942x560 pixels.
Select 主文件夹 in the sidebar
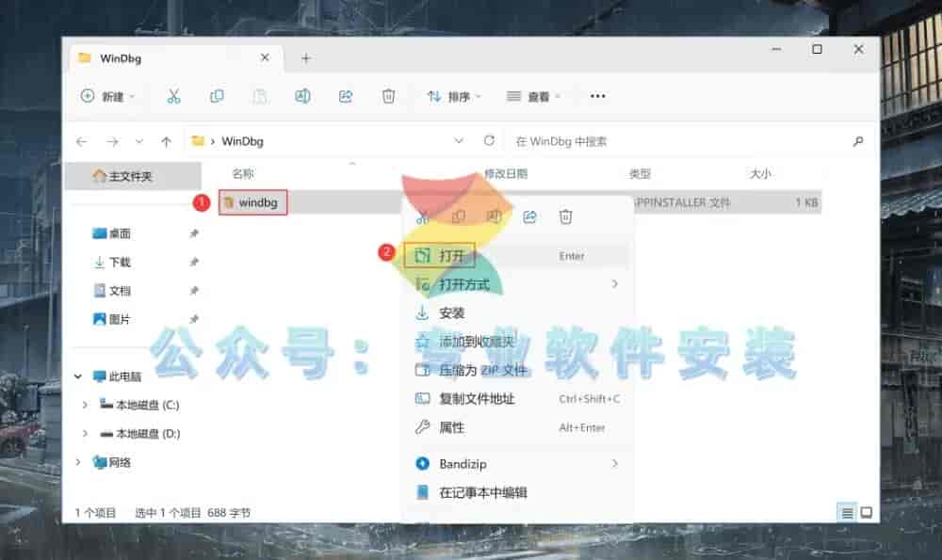(x=134, y=176)
